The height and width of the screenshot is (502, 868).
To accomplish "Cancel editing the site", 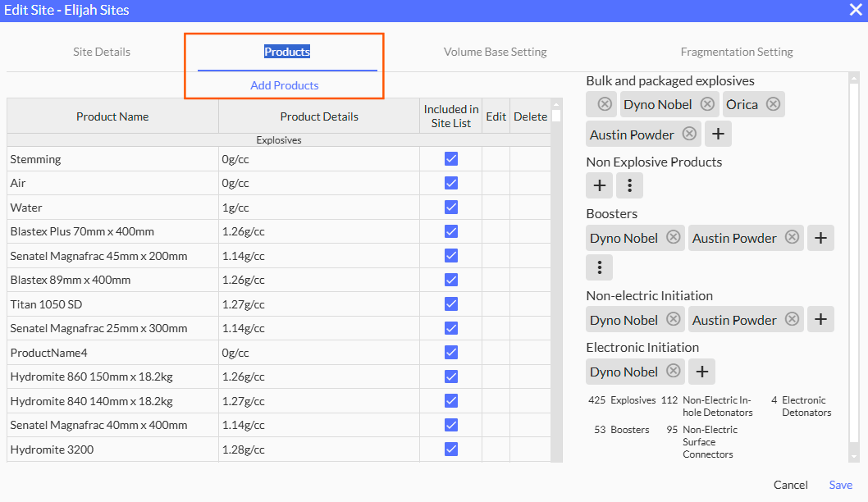I will pos(790,485).
